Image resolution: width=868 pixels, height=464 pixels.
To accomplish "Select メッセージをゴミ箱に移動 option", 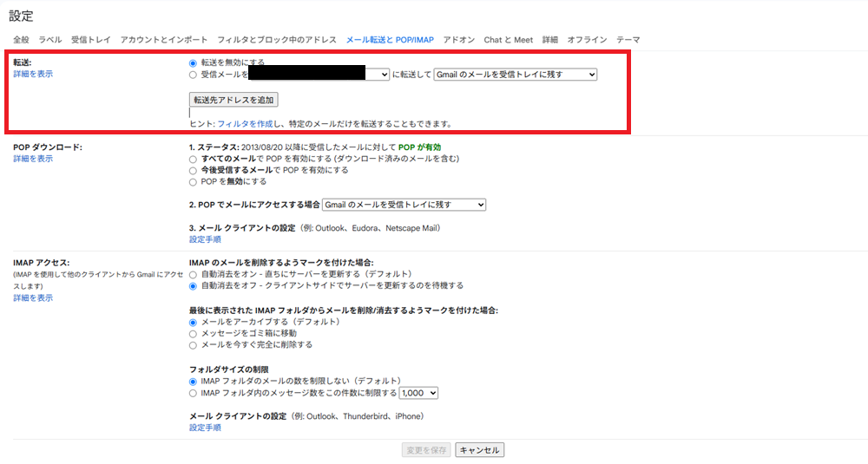I will tap(193, 333).
